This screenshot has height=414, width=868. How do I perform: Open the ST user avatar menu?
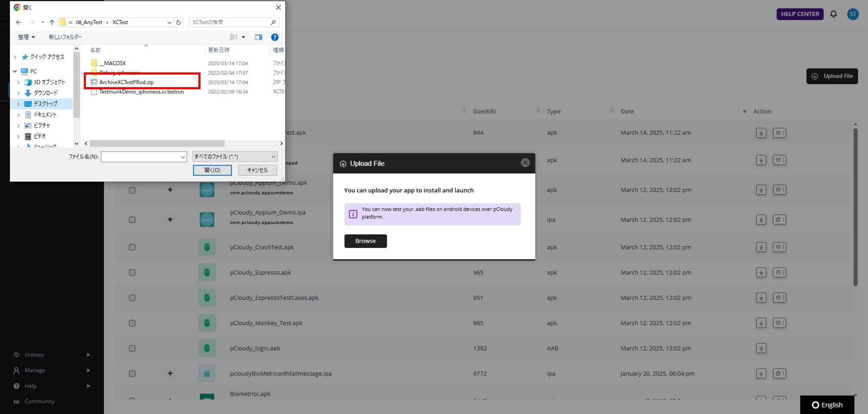click(853, 14)
